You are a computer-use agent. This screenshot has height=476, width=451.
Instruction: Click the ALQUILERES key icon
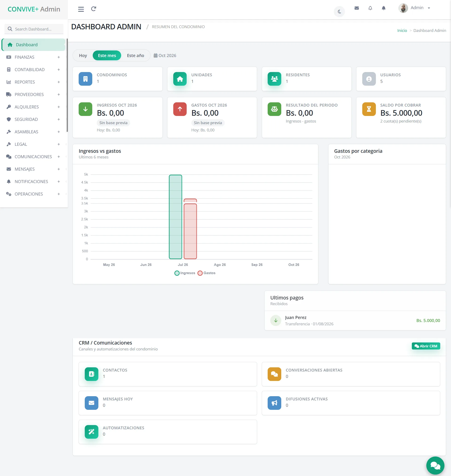click(x=9, y=107)
